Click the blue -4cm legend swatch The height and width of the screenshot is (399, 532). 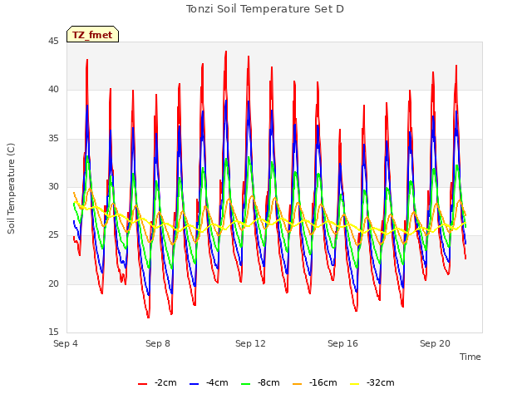click(x=194, y=384)
